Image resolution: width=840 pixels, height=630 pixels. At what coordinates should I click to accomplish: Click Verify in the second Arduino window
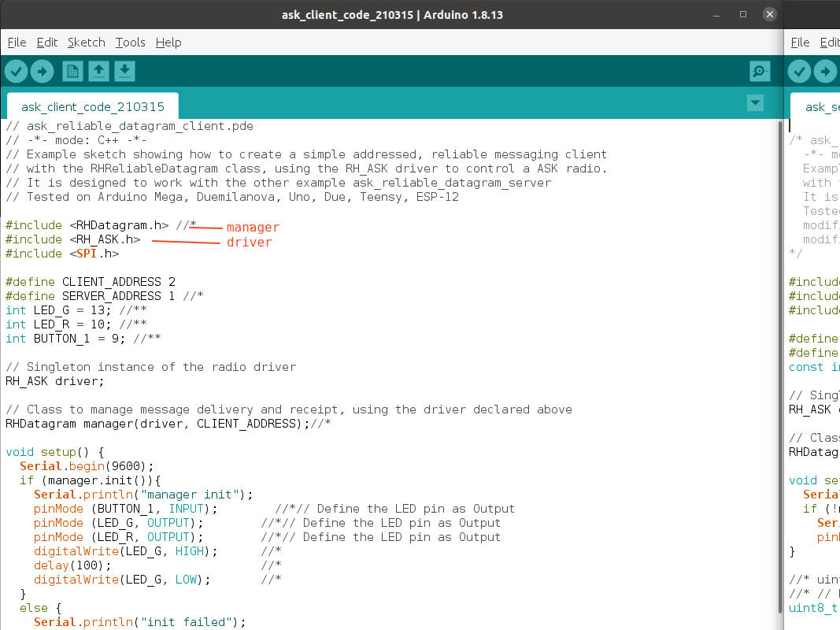[x=799, y=71]
